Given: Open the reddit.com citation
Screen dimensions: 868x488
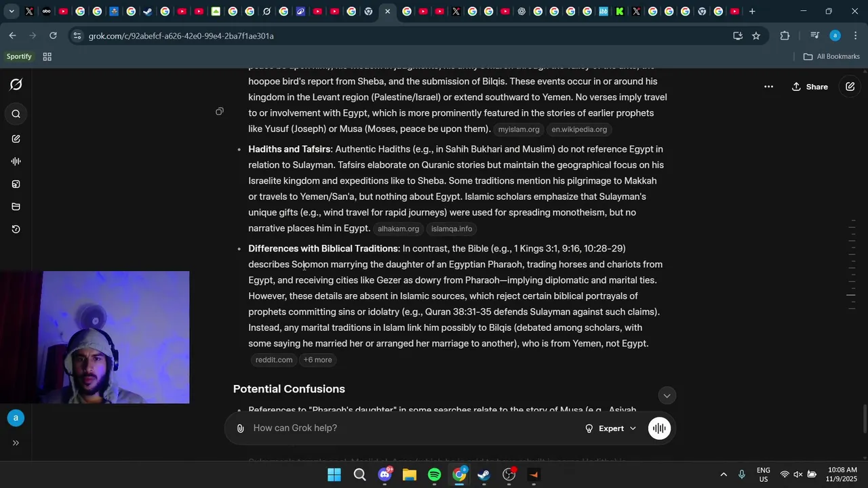Looking at the screenshot, I should tap(274, 360).
